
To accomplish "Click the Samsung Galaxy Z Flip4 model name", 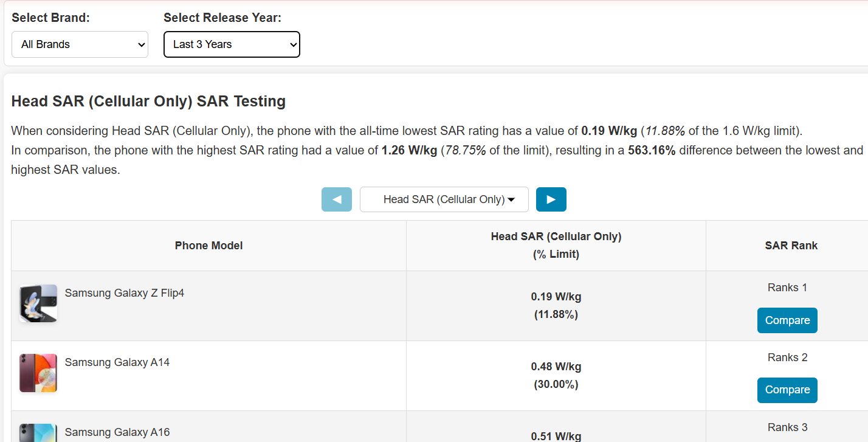I will point(124,292).
